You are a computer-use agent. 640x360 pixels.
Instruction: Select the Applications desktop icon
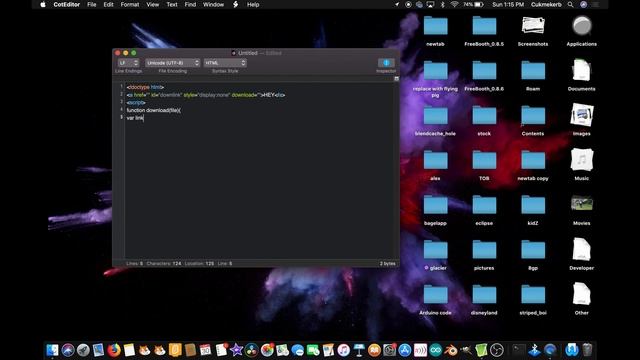point(582,31)
